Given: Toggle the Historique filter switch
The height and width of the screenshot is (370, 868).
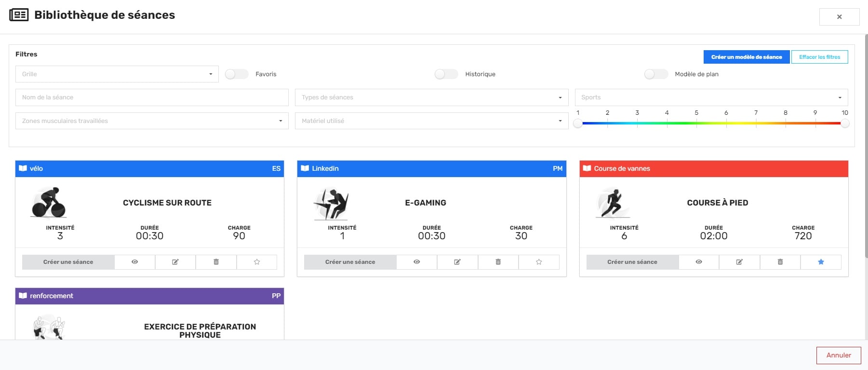Looking at the screenshot, I should 446,74.
